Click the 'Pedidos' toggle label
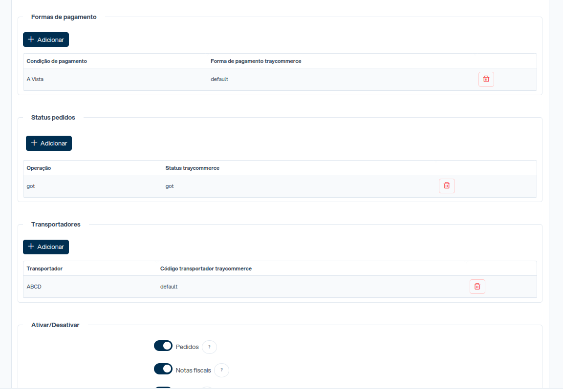Image resolution: width=563 pixels, height=392 pixels. point(187,347)
